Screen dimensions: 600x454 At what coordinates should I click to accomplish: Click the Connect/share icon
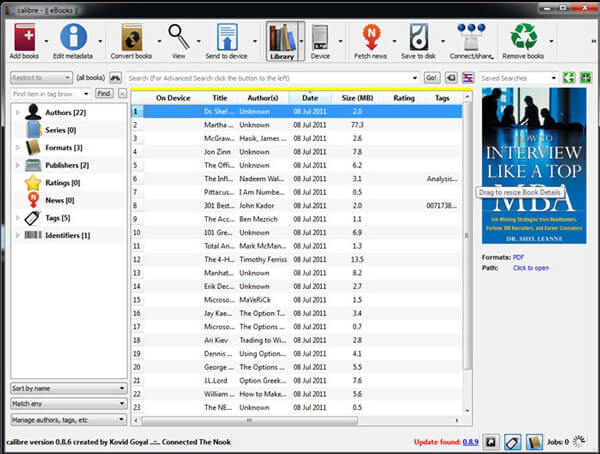pyautogui.click(x=469, y=37)
